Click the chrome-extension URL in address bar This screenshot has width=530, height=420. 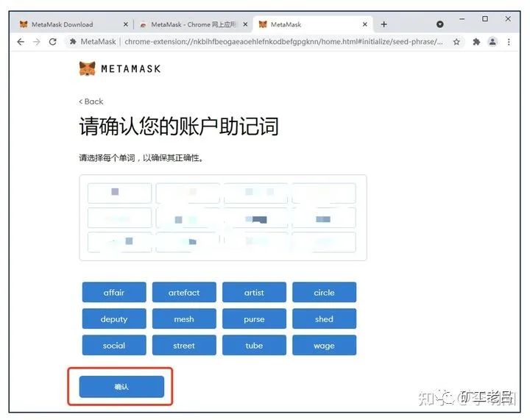click(x=283, y=42)
